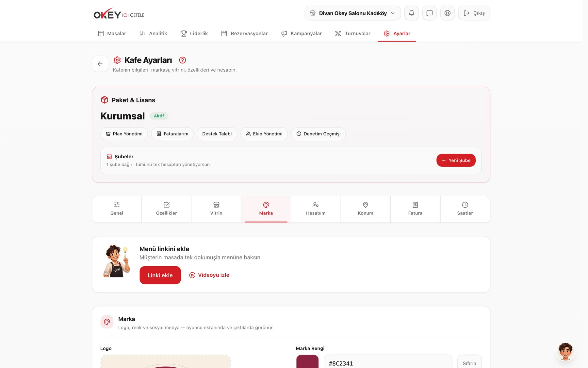Click the logo upload area
Viewport: 588px width, 368px height.
(x=166, y=362)
